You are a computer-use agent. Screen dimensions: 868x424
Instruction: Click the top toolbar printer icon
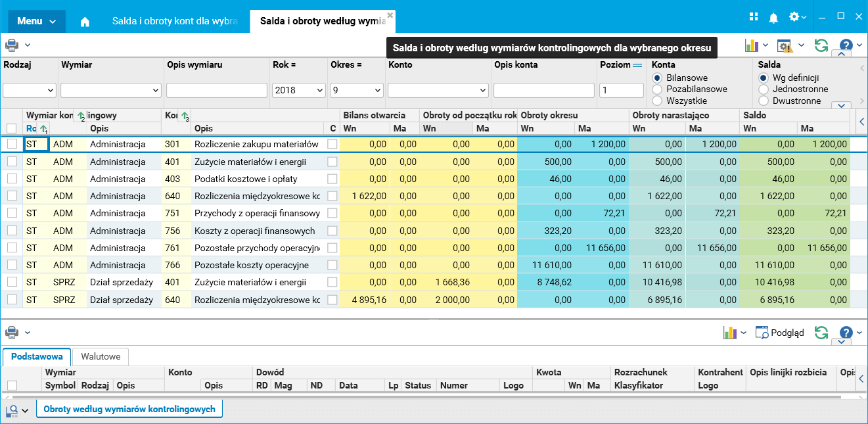click(x=12, y=45)
